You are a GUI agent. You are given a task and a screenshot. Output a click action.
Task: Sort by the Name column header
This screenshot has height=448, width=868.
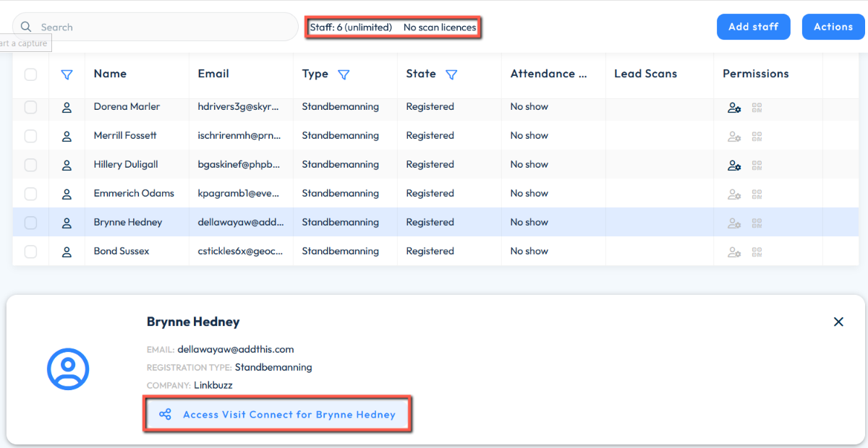point(110,74)
